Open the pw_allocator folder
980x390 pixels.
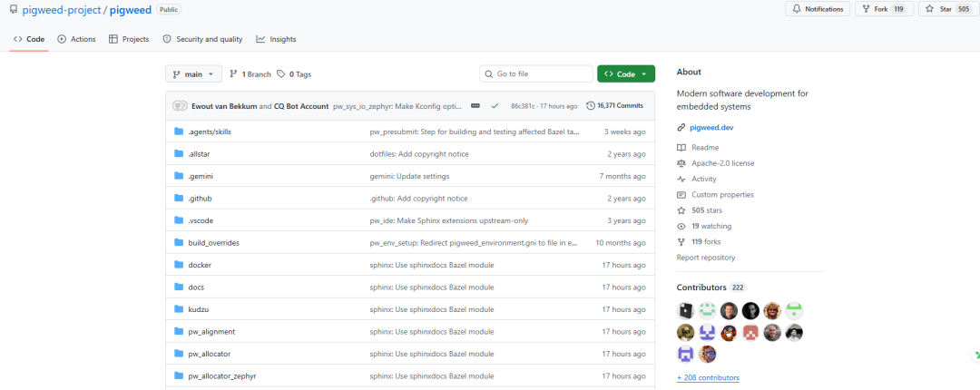pos(210,354)
